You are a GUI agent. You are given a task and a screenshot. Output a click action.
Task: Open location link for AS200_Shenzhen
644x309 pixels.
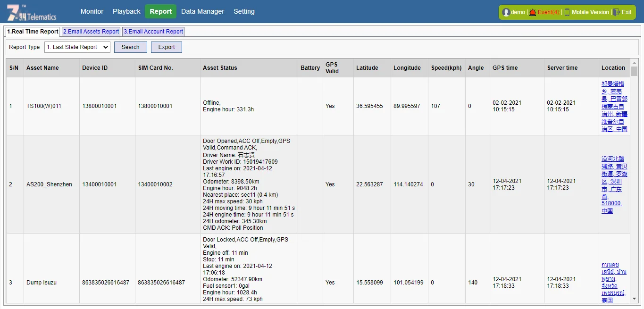pos(614,184)
